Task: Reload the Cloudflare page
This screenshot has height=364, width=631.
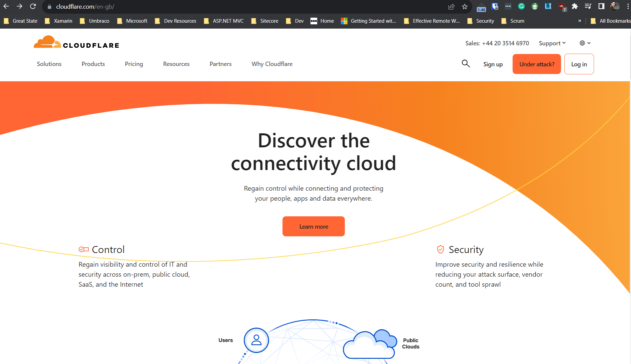Action: [x=33, y=6]
